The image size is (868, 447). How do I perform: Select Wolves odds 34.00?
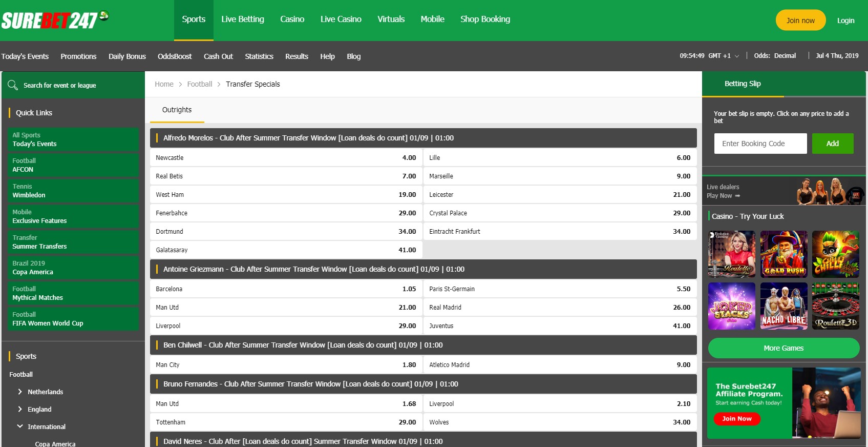pyautogui.click(x=560, y=422)
